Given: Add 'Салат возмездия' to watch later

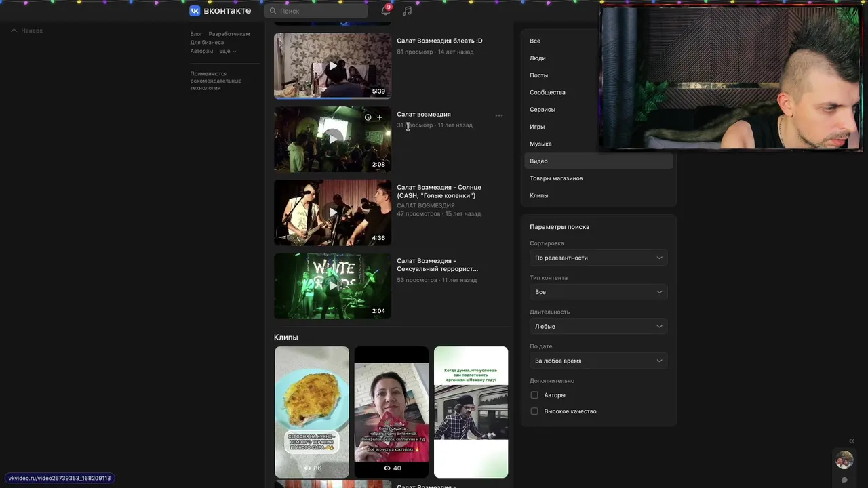Looking at the screenshot, I should click(368, 117).
